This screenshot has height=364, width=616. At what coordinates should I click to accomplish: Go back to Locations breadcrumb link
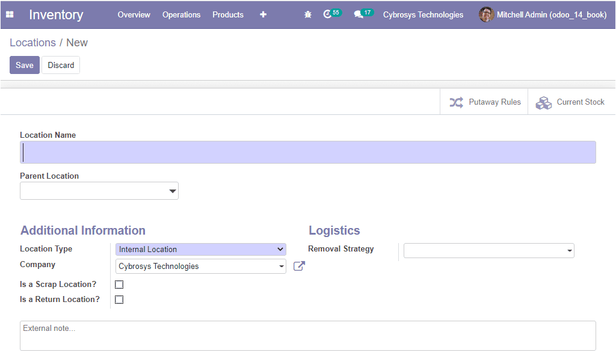[32, 43]
